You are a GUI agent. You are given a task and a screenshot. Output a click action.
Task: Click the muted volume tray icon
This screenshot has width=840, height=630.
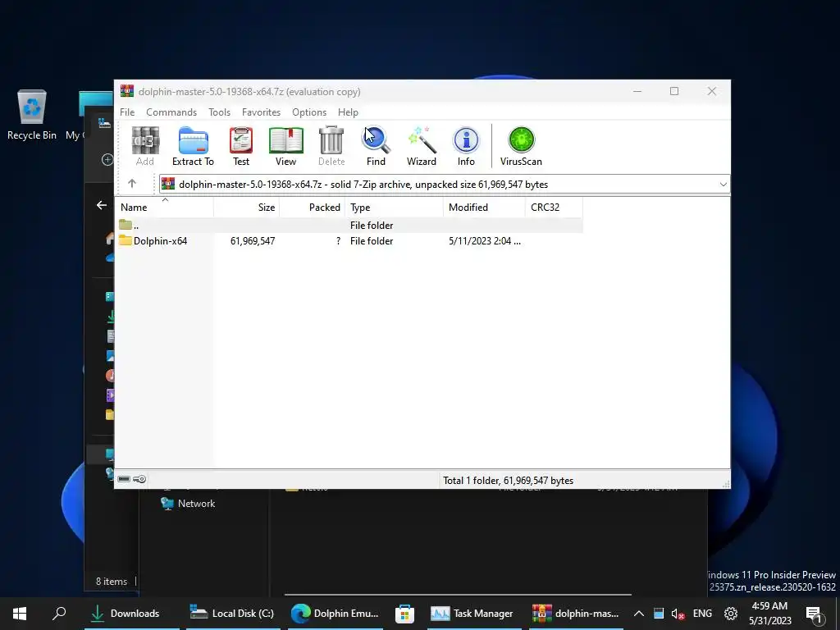coord(678,614)
